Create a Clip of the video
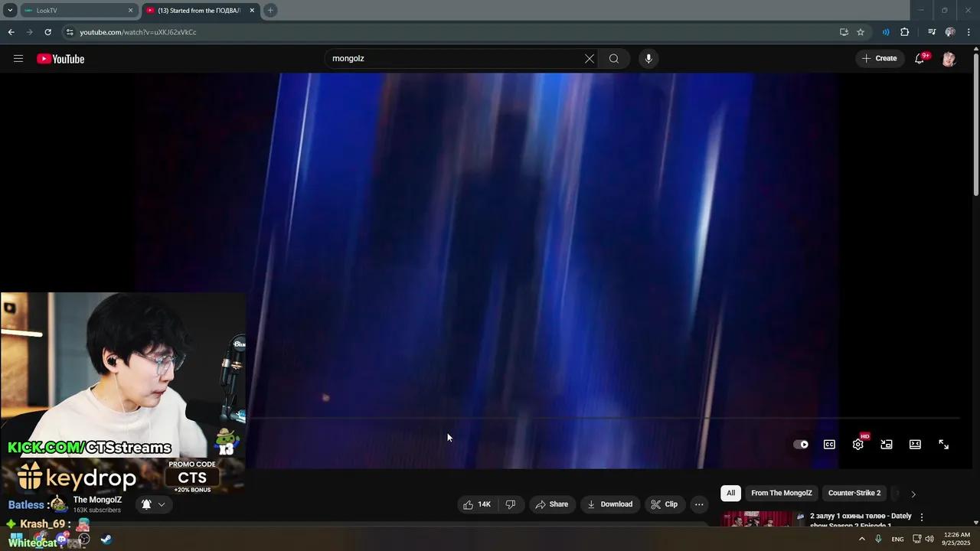Screen dimensions: 980x551 tap(665, 504)
